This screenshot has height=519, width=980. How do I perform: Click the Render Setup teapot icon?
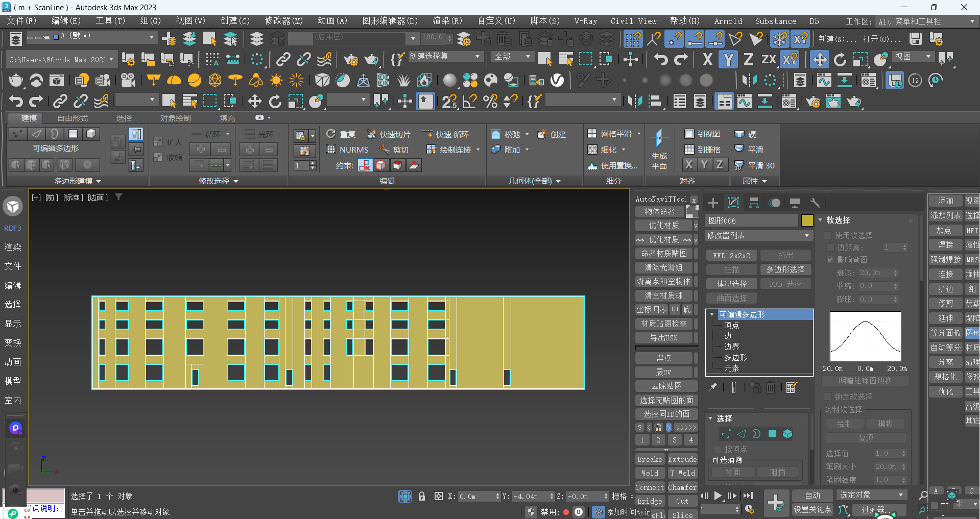tap(351, 59)
